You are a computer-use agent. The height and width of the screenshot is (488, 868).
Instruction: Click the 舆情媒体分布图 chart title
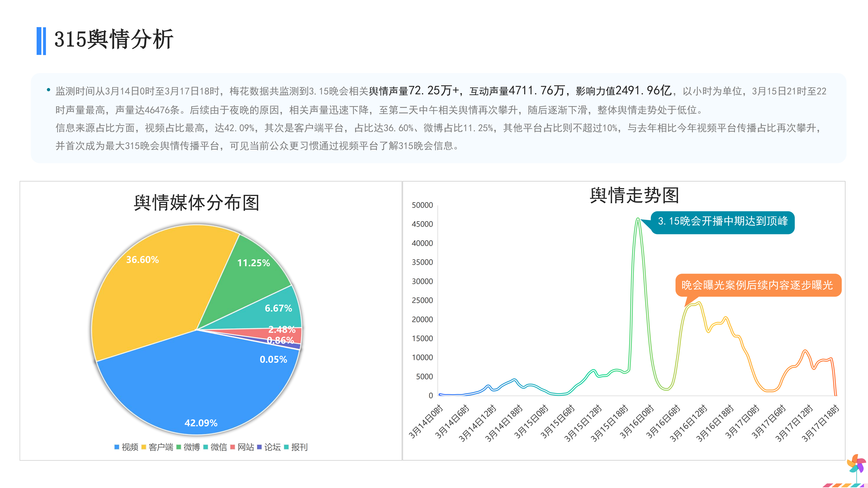[x=196, y=203]
